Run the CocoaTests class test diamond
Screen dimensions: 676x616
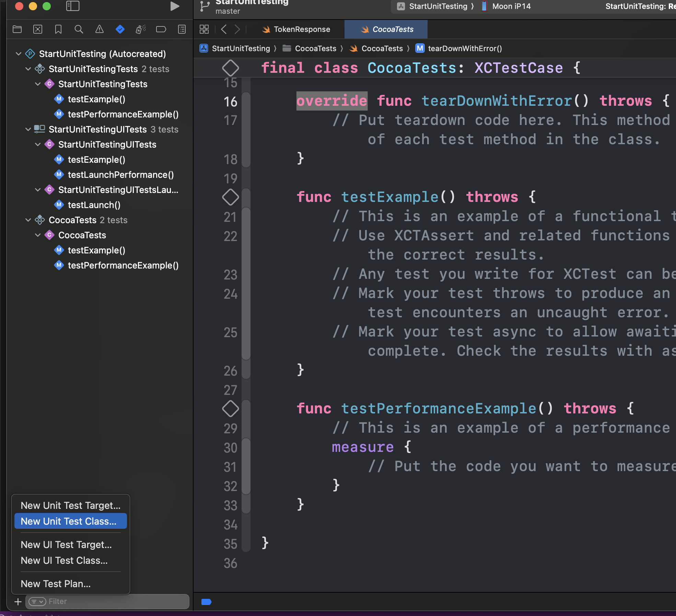point(231,68)
